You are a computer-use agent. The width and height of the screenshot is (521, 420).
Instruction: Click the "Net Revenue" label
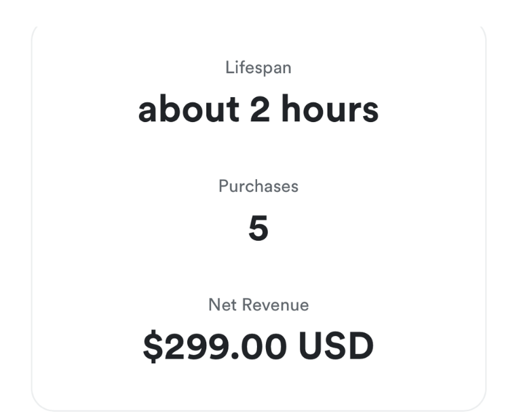(x=258, y=305)
